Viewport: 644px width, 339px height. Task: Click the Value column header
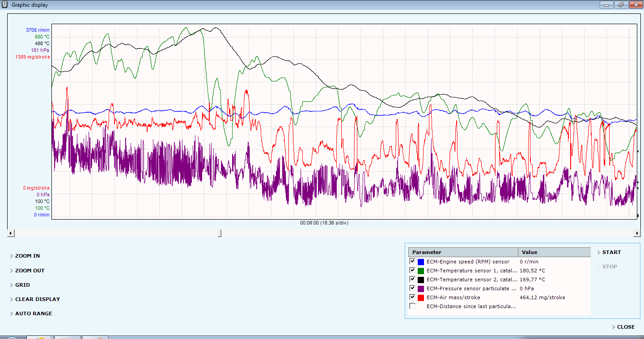(x=554, y=252)
